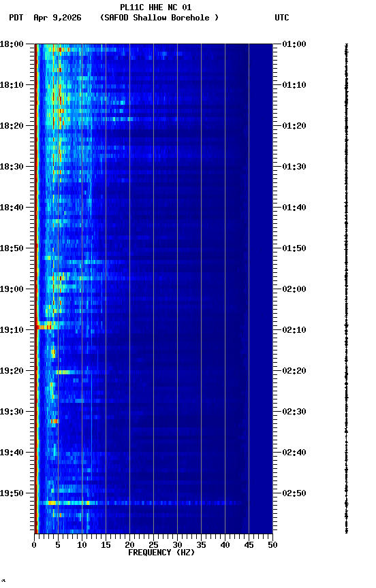Click the '0' frequency axis label

coord(35,545)
